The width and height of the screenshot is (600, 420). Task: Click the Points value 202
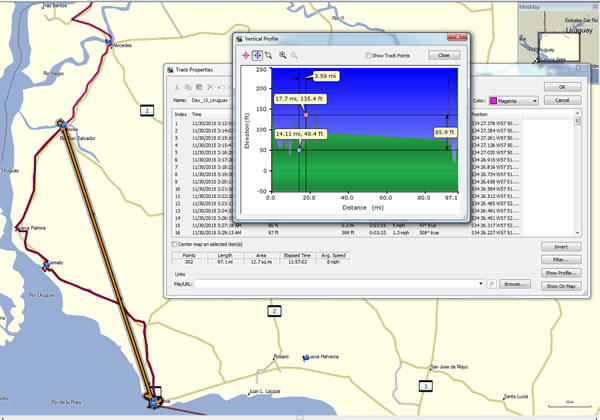(x=189, y=262)
